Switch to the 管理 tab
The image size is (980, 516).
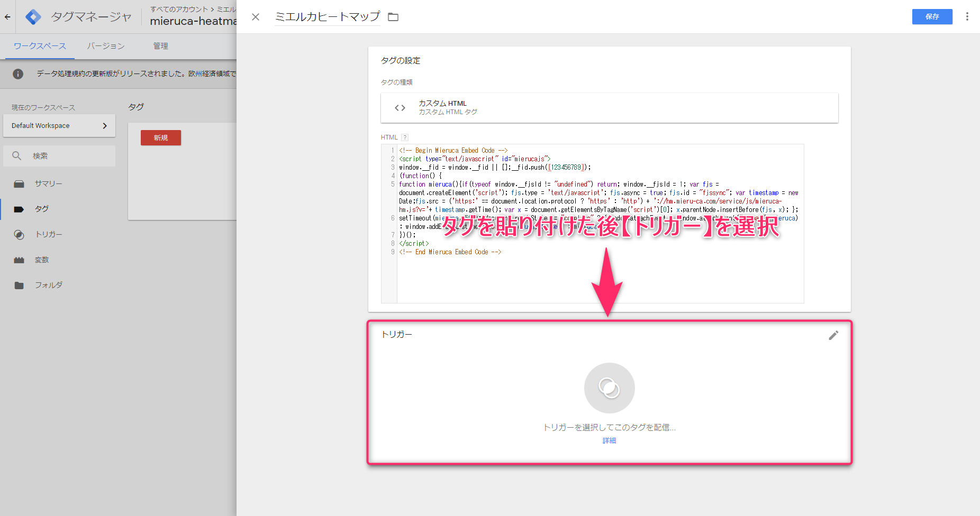(161, 46)
